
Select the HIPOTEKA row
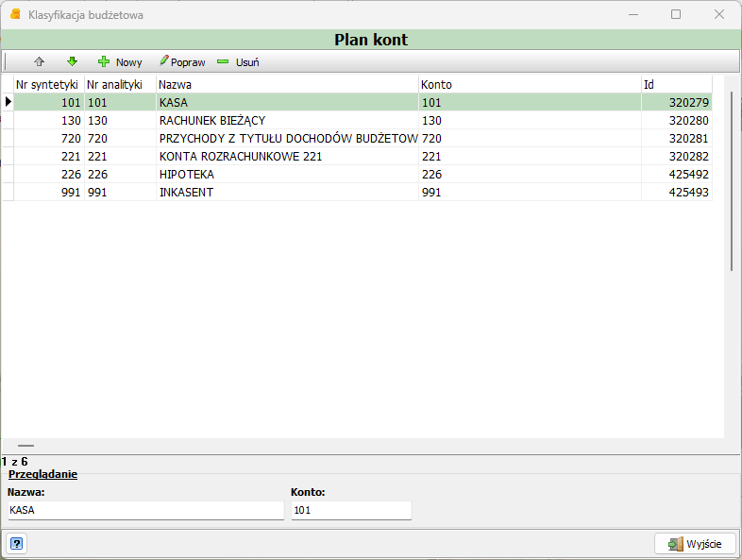(363, 174)
